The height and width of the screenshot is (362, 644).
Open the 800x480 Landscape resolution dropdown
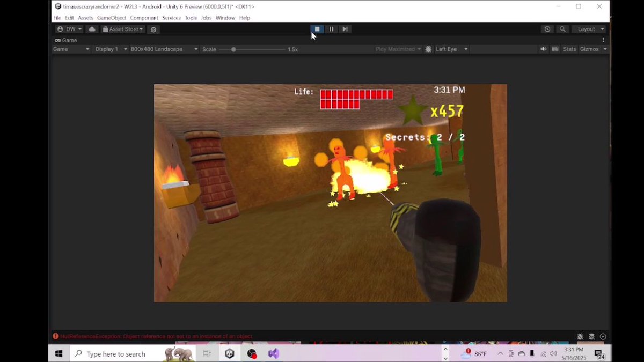tap(164, 49)
